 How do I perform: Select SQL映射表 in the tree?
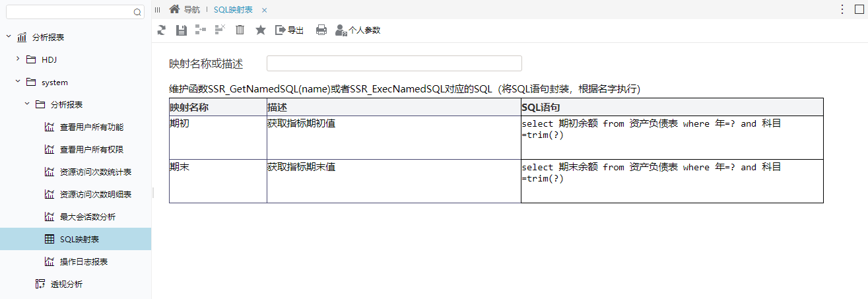[x=75, y=239]
